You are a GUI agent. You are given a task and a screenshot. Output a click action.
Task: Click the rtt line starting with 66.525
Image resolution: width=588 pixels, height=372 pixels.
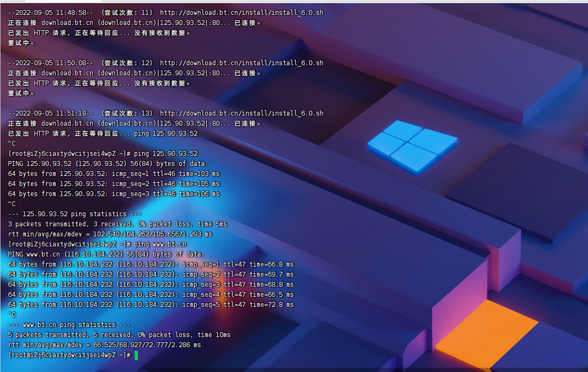pos(104,345)
